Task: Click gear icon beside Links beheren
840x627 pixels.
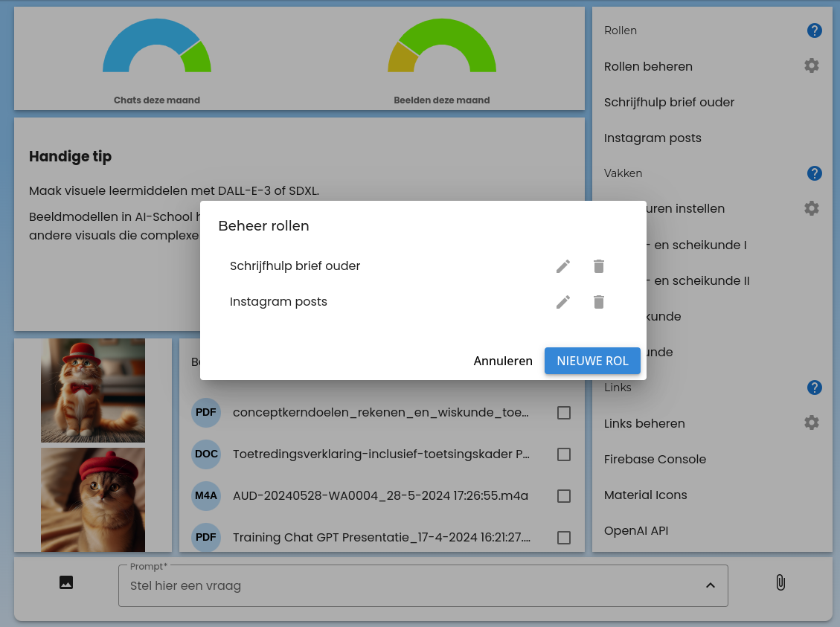Action: [812, 423]
